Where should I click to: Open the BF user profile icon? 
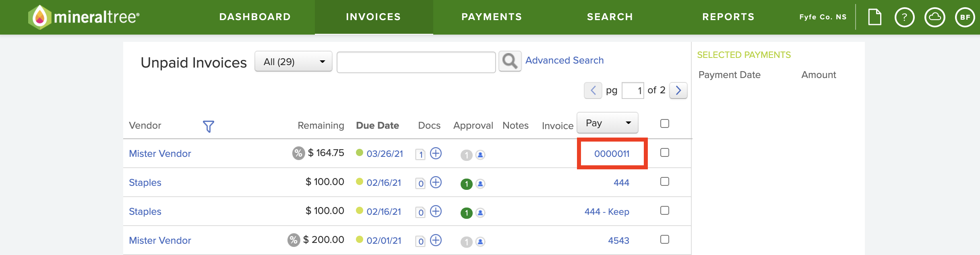coord(965,17)
